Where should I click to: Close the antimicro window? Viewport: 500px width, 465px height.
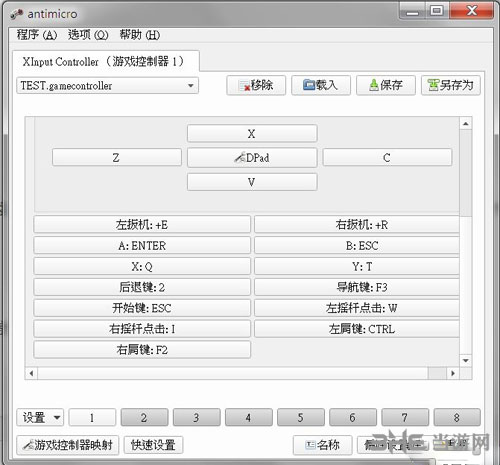(x=472, y=11)
